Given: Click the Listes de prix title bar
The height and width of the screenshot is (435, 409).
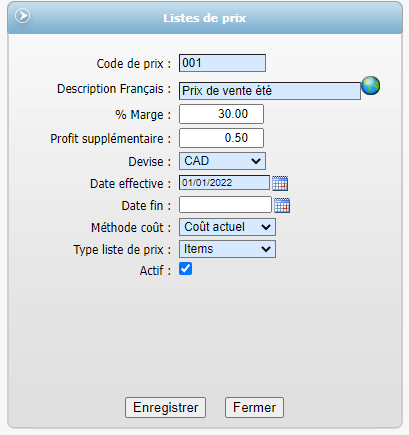Looking at the screenshot, I should click(205, 18).
